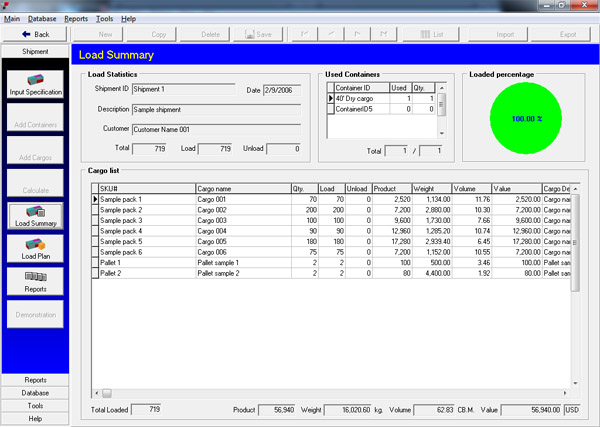Open the Reports icon in the Shipment panel
The image size is (600, 427).
coord(35,282)
